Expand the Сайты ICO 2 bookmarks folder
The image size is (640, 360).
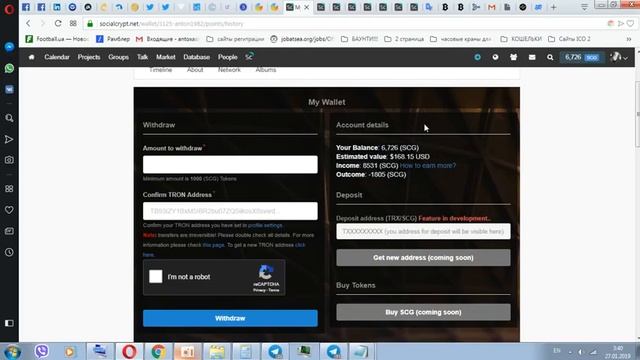569,39
